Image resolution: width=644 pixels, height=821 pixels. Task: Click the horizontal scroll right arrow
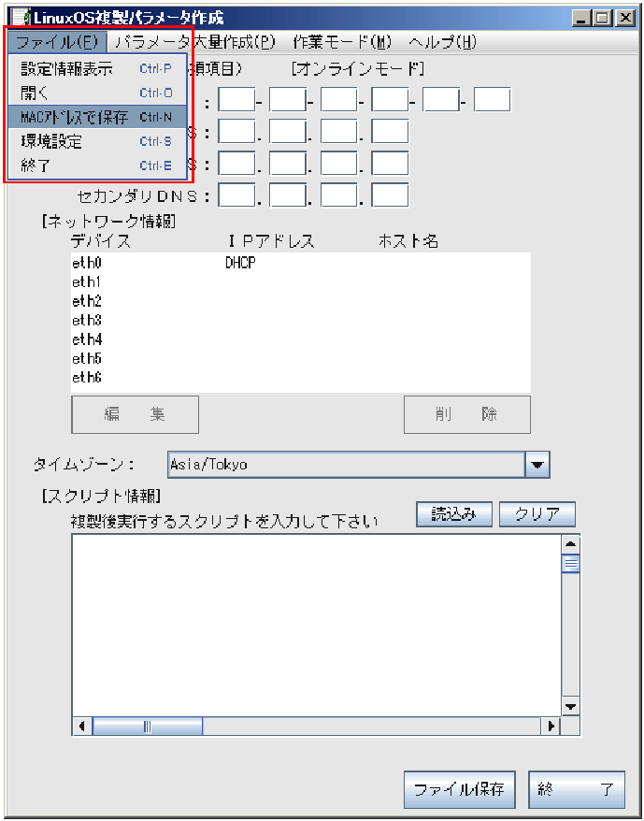(x=551, y=727)
